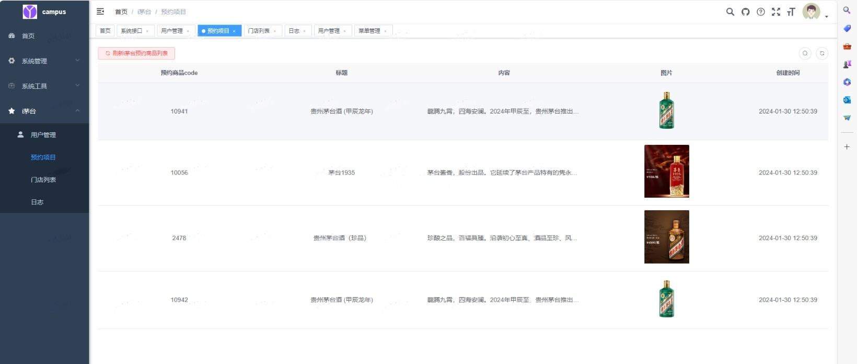Open 预约项目 in the sidebar
Viewport: 868px width, 364px height.
coord(44,157)
